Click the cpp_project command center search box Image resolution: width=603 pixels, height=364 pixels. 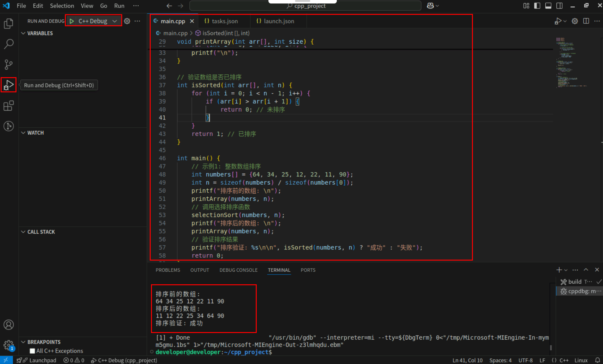click(x=305, y=6)
